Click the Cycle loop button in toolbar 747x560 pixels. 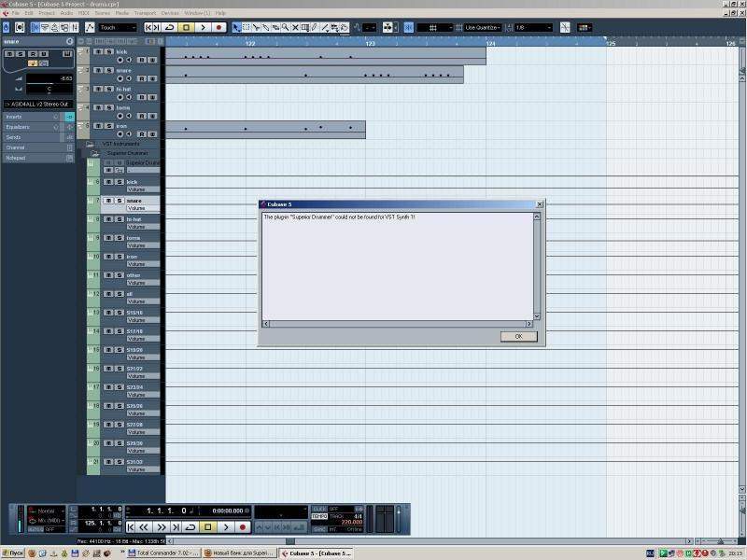click(169, 28)
